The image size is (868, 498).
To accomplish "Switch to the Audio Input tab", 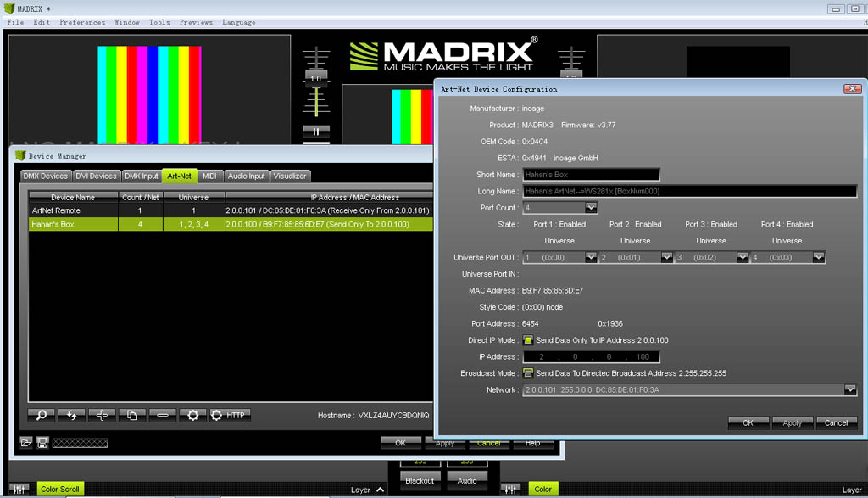I will 247,176.
